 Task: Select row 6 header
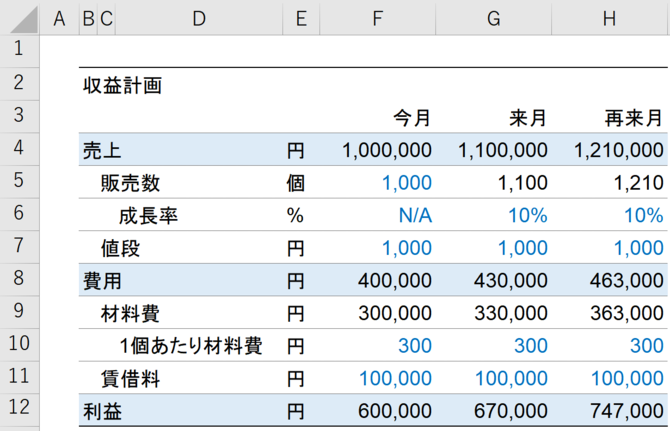(19, 214)
